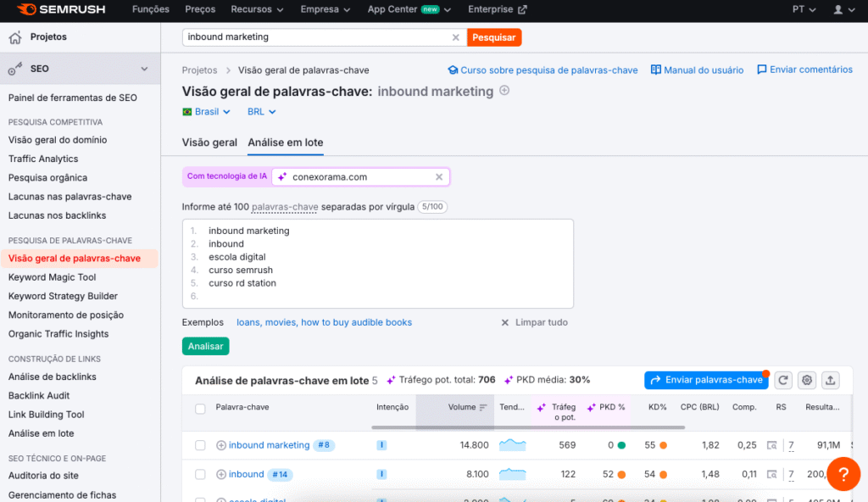Click the SEO key icon in sidebar
Screen dimensions: 868x502
pos(15,69)
